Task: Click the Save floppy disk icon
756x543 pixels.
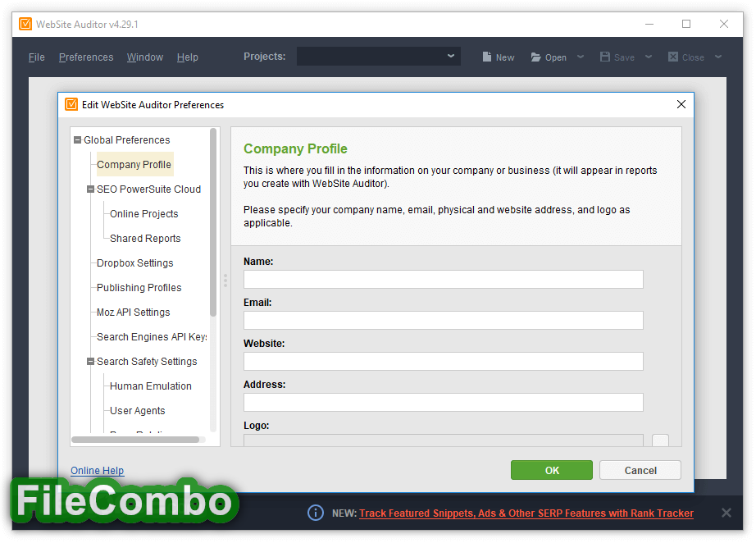Action: coord(605,57)
